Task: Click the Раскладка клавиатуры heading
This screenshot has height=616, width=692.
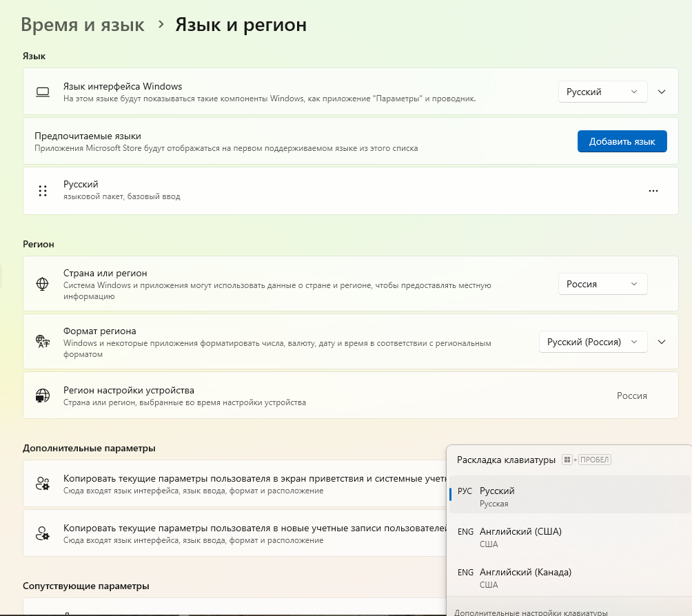Action: 506,460
